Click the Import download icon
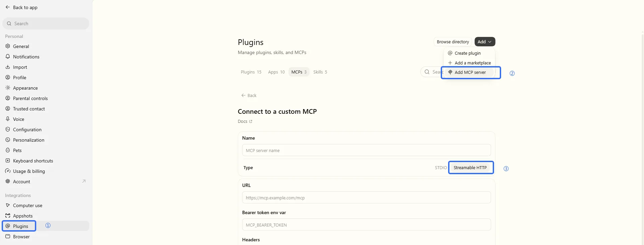This screenshot has height=245, width=644. point(8,67)
